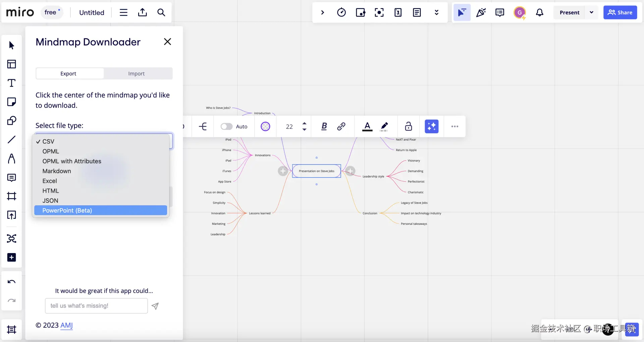Show more toolbar apps double chevron
This screenshot has height=342, width=644.
pos(436,12)
